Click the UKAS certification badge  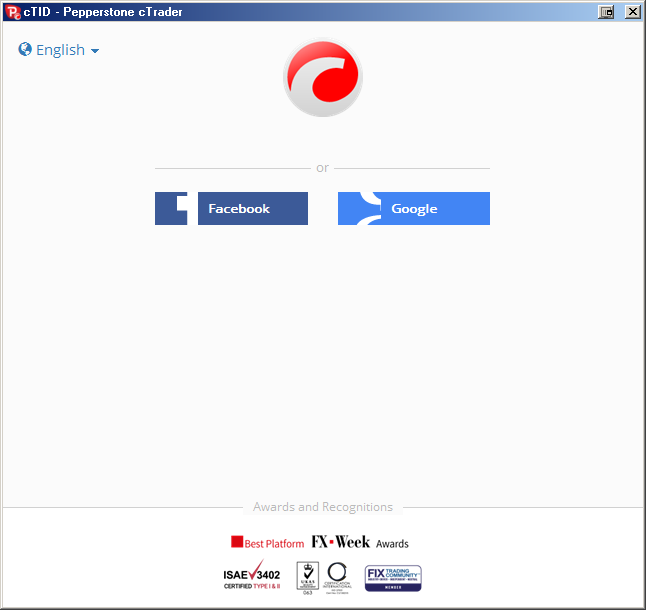click(308, 577)
